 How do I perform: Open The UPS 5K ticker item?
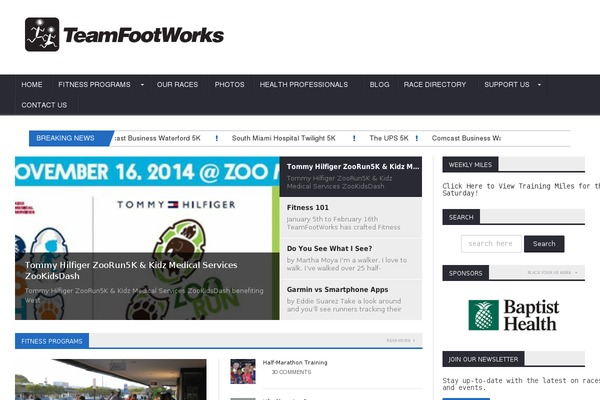(389, 138)
